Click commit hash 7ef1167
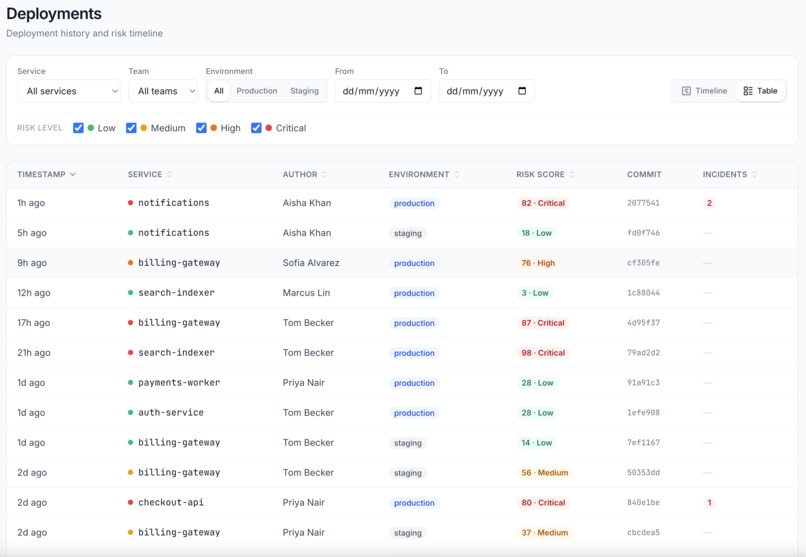806x557 pixels. pyautogui.click(x=643, y=442)
